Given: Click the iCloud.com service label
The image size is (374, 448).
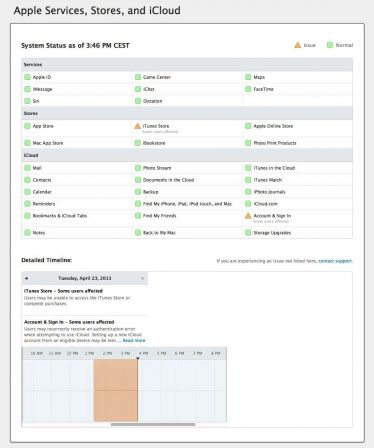Looking at the screenshot, I should coord(266,204).
